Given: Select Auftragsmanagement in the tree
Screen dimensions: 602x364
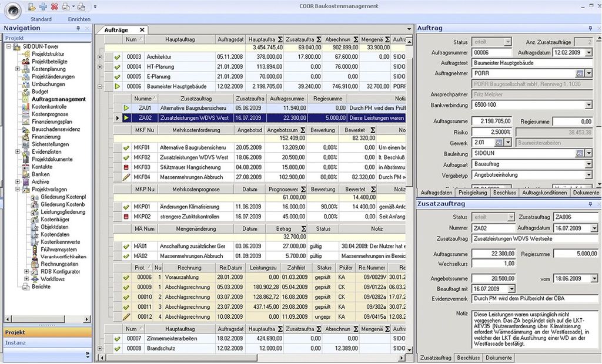Looking at the screenshot, I should pos(58,99).
